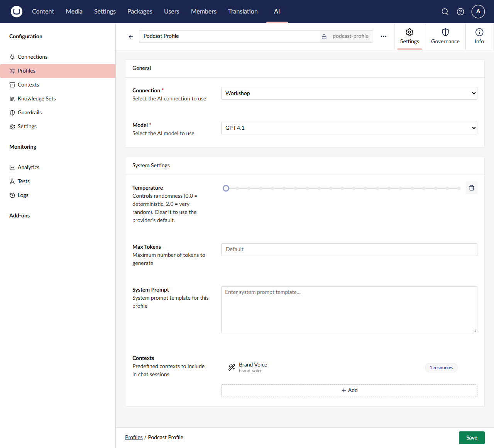This screenshot has width=494, height=448.
Task: Switch to the Info tab
Action: pyautogui.click(x=479, y=37)
